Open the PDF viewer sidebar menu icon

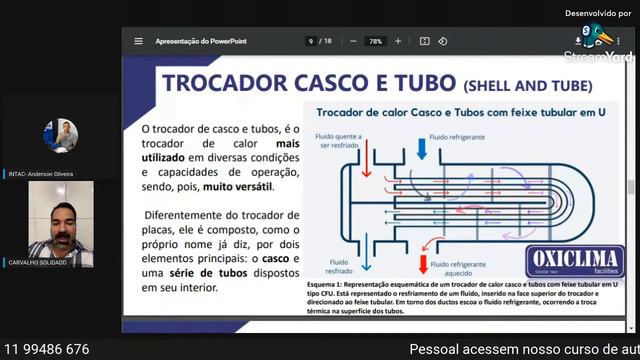(138, 41)
